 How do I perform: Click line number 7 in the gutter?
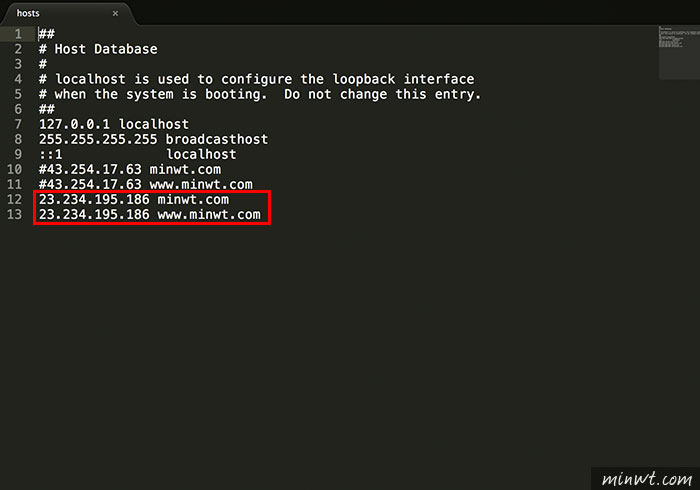tap(18, 124)
